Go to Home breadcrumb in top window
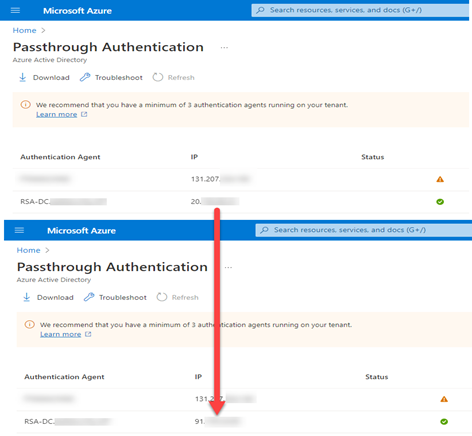Screen dimensions: 472x436 [24, 30]
